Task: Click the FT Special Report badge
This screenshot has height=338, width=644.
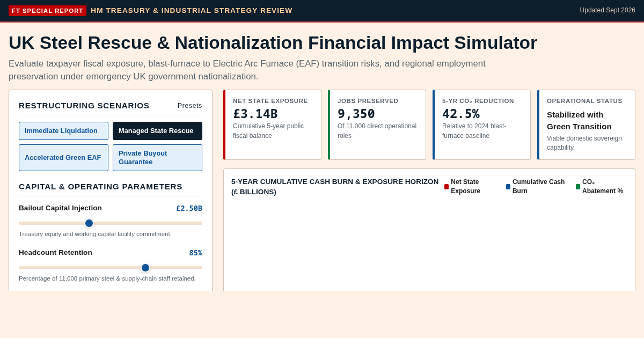Action: coord(47,11)
